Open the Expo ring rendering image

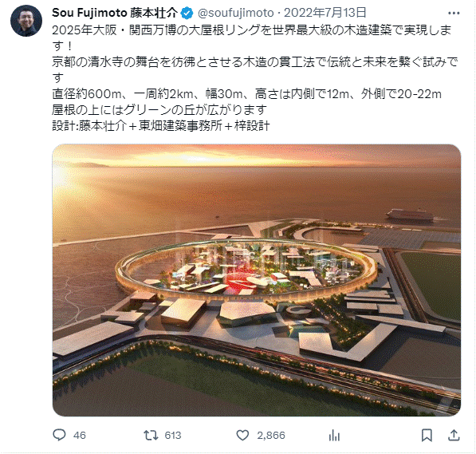click(x=257, y=280)
